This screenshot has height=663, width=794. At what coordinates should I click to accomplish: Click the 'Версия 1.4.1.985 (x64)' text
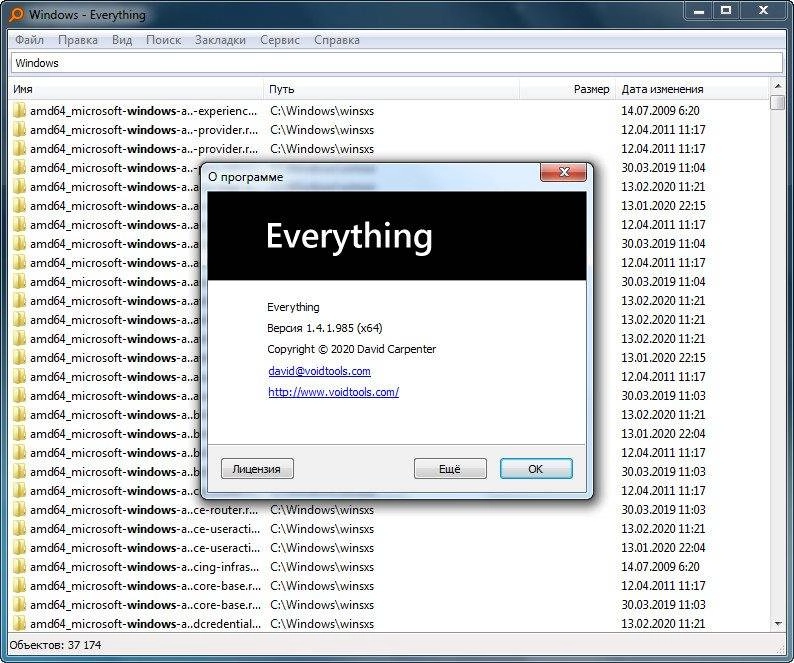click(325, 328)
